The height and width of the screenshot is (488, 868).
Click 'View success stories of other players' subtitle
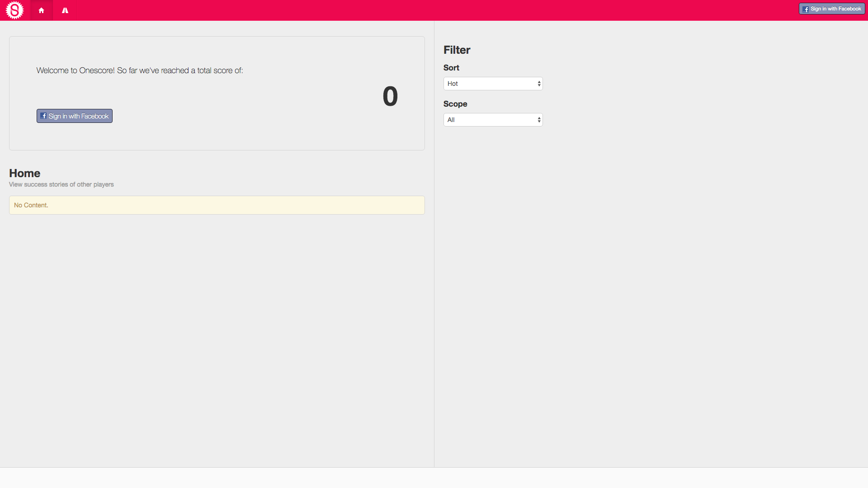click(61, 184)
